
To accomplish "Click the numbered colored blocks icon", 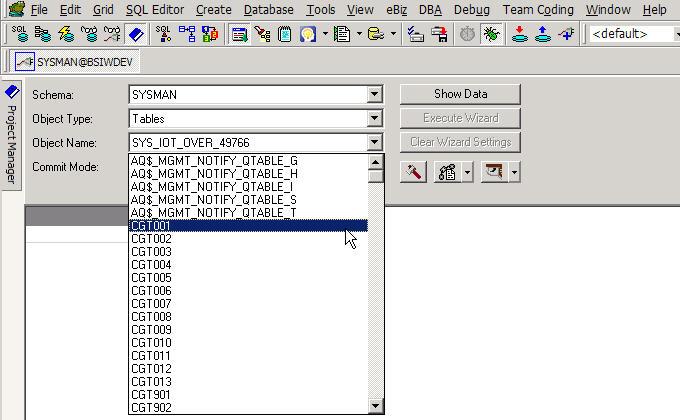I will (210, 34).
